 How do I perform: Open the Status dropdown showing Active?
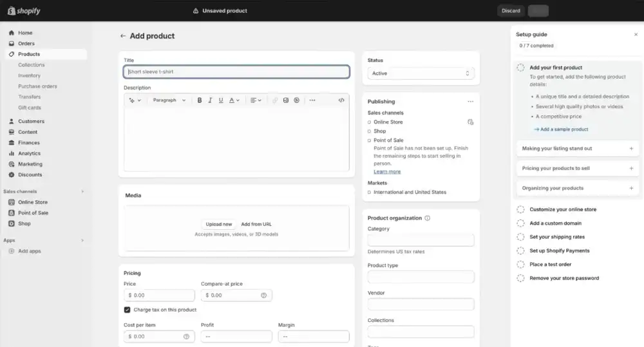(x=421, y=73)
